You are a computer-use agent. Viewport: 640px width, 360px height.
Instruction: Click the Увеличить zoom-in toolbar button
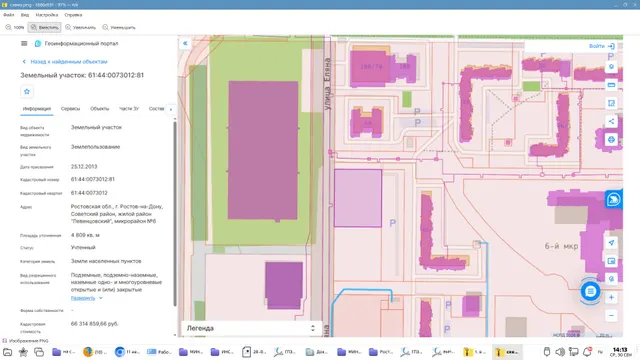[x=80, y=27]
